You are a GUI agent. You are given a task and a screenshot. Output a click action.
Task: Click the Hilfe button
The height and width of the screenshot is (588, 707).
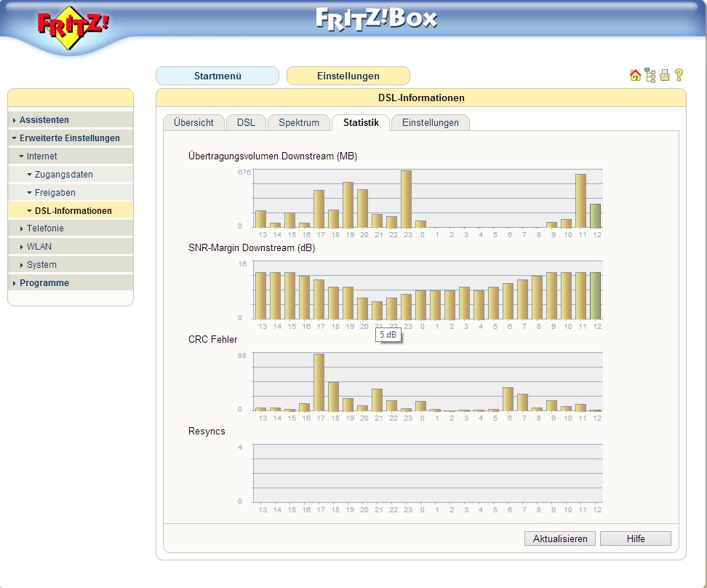click(635, 539)
